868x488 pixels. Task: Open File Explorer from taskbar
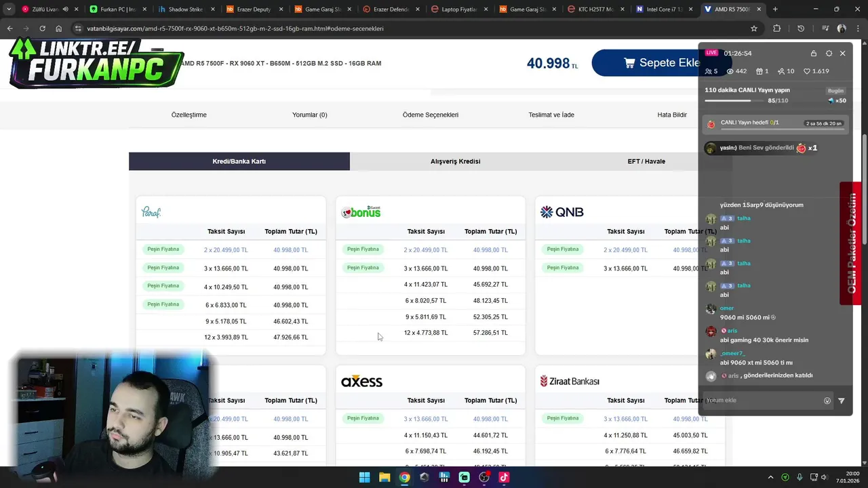point(384,477)
